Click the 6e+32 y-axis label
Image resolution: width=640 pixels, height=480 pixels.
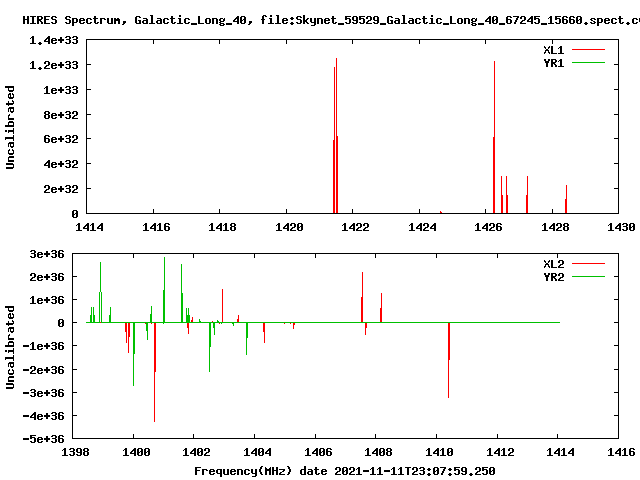[60, 139]
